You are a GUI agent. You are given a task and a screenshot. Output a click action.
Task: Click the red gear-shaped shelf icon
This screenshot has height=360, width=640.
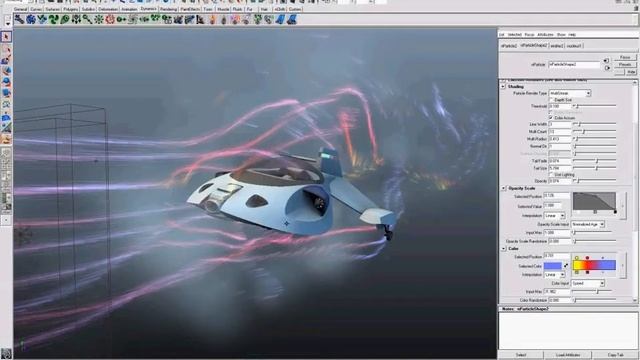[110, 19]
